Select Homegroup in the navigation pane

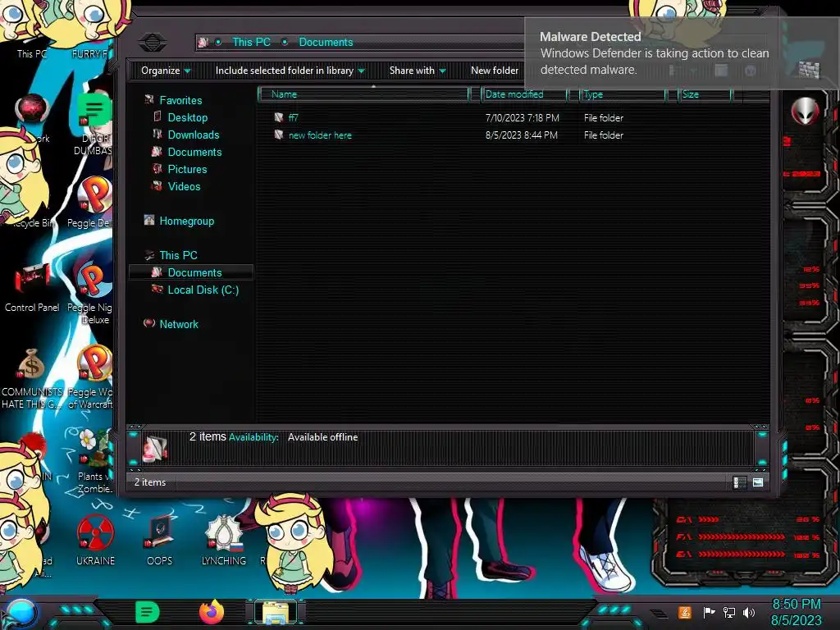pos(186,221)
